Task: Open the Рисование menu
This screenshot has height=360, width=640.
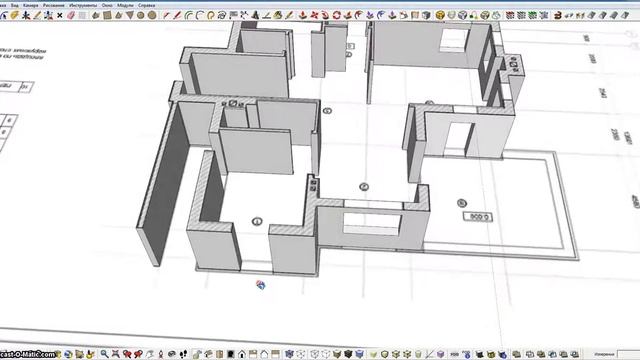Action: [x=54, y=5]
